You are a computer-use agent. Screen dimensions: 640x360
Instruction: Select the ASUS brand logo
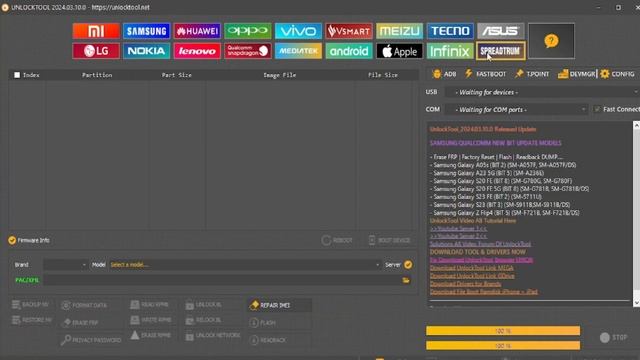pos(501,31)
